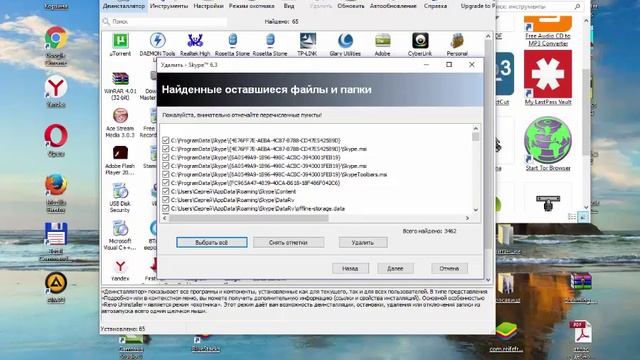Open the My LastPass Vault shortcut
Screen dimensions: 640x360
coord(548,78)
